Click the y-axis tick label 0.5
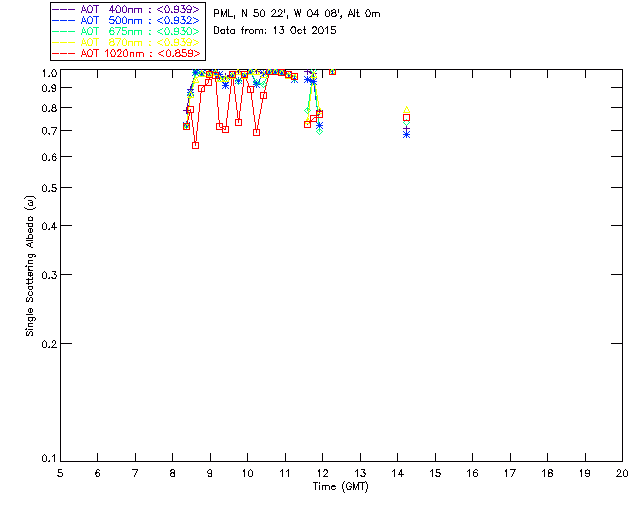Image resolution: width=640 pixels, height=512 pixels. (49, 188)
